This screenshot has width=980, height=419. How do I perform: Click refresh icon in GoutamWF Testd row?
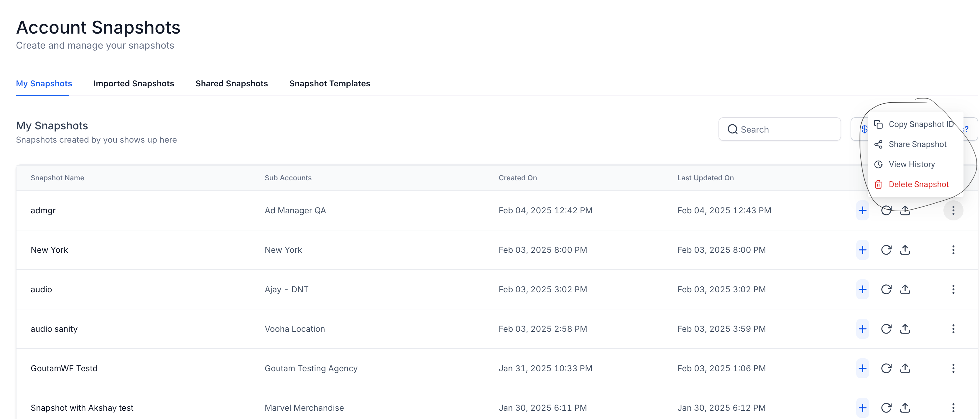[x=886, y=368]
